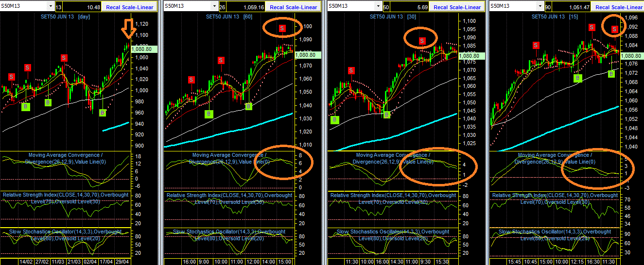Open the S50M13 symbol dropdown in 15-minute chart
644x265 pixels.
[540, 6]
